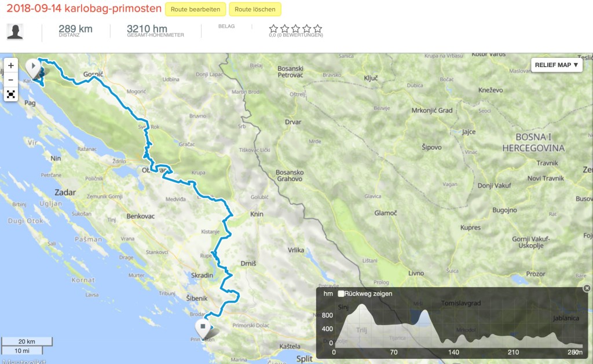Zoom out of the map

tap(11, 80)
